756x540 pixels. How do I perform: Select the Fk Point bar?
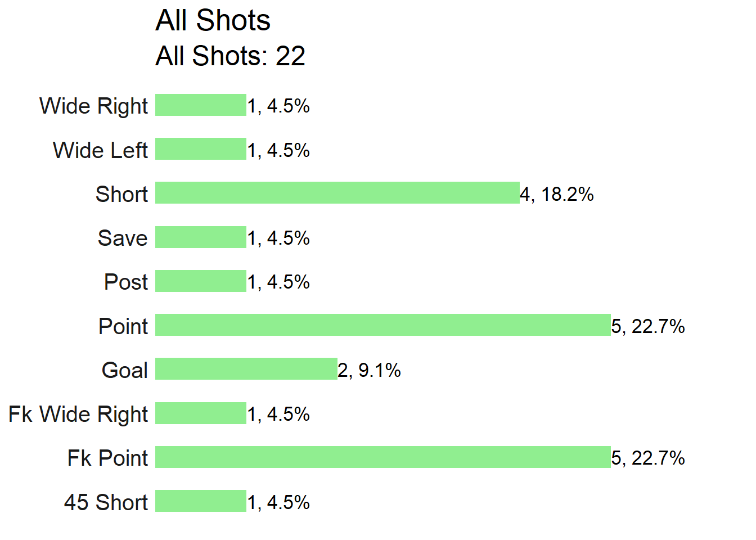click(383, 457)
